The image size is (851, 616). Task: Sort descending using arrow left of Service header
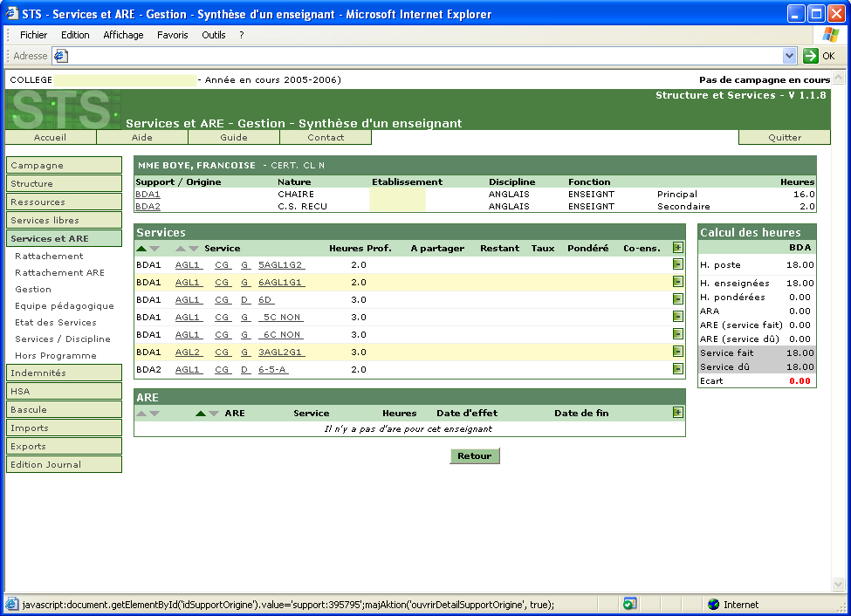[194, 249]
